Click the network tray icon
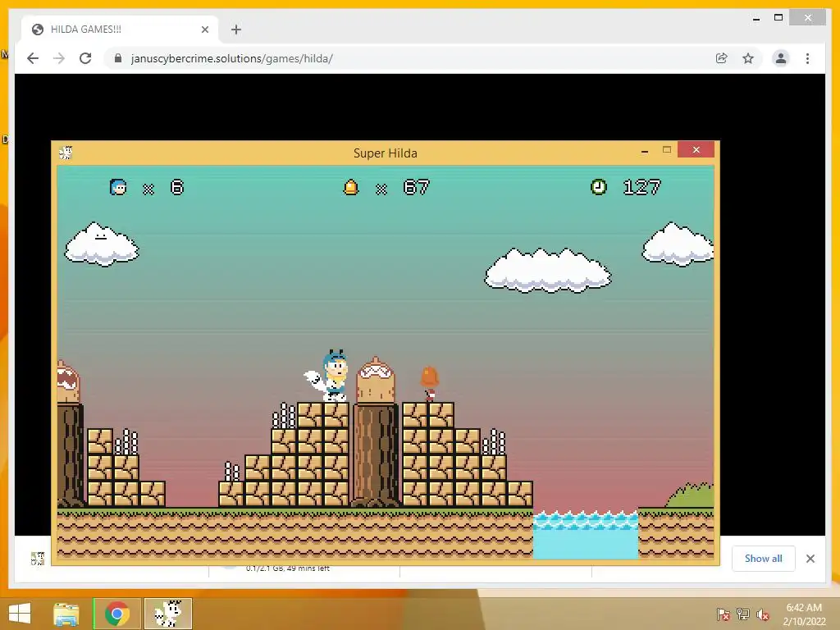This screenshot has width=840, height=630. pyautogui.click(x=743, y=614)
